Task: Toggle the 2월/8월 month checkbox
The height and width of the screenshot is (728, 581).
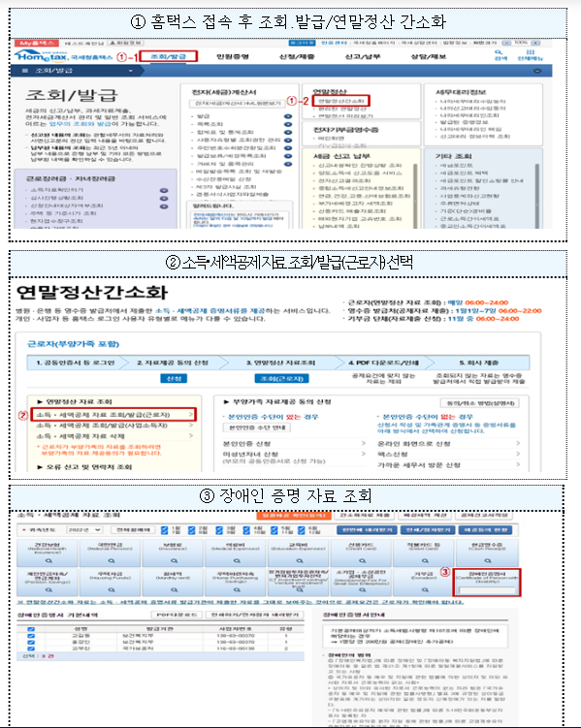Action: pos(191,529)
